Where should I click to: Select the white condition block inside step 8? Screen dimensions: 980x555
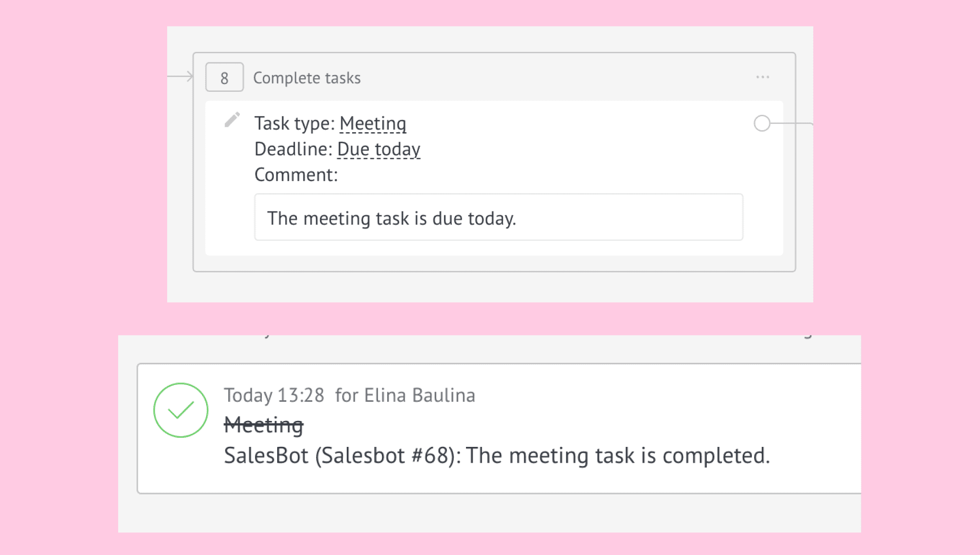point(494,178)
